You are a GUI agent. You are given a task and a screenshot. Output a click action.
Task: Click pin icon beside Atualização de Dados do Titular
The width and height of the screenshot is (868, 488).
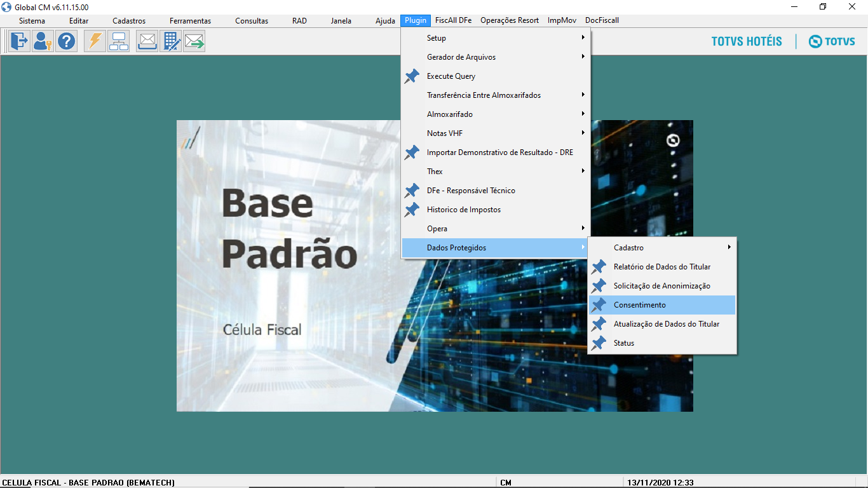(599, 324)
